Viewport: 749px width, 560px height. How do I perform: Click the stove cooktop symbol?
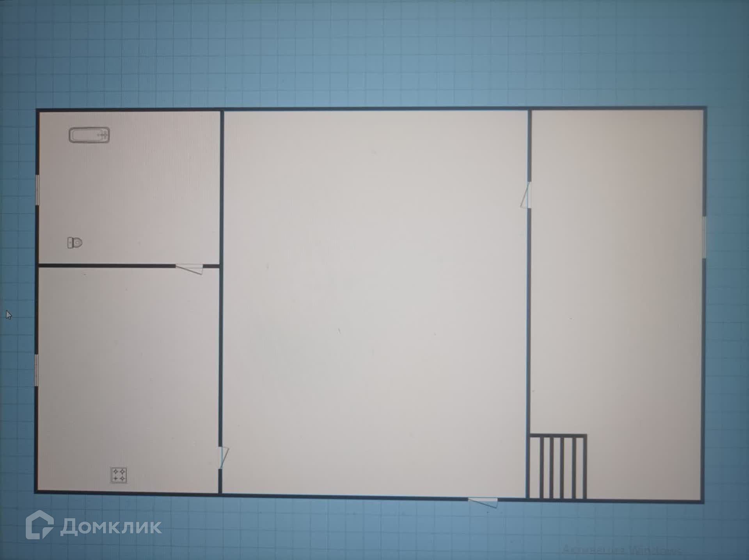tap(119, 475)
